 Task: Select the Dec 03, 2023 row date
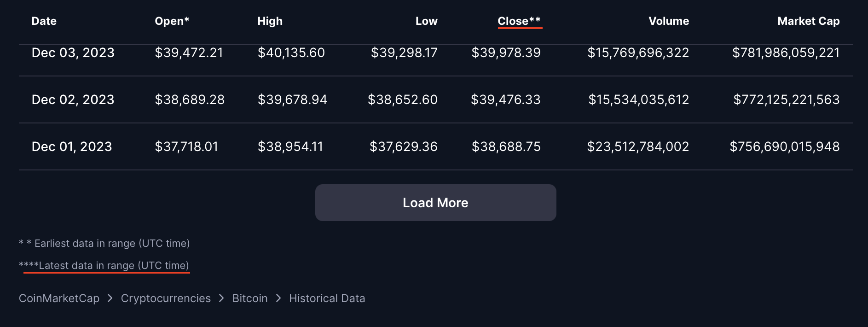(73, 53)
